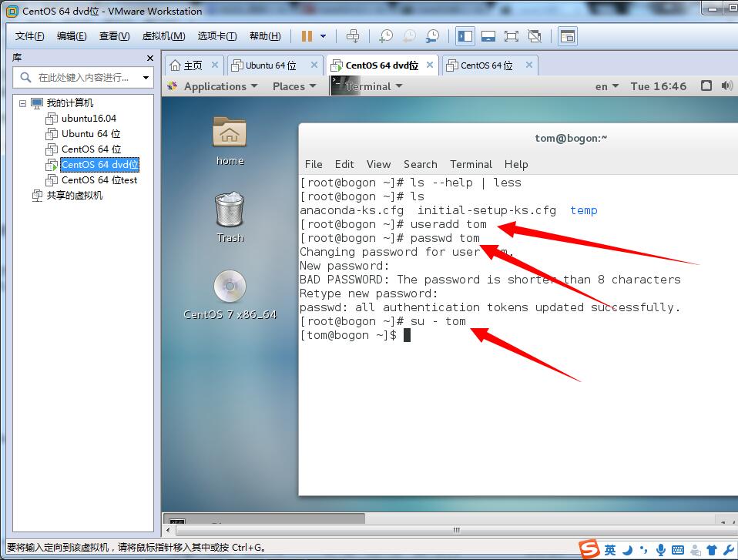Toggle the thumbnail bar view icon
The width and height of the screenshot is (738, 560).
point(488,36)
